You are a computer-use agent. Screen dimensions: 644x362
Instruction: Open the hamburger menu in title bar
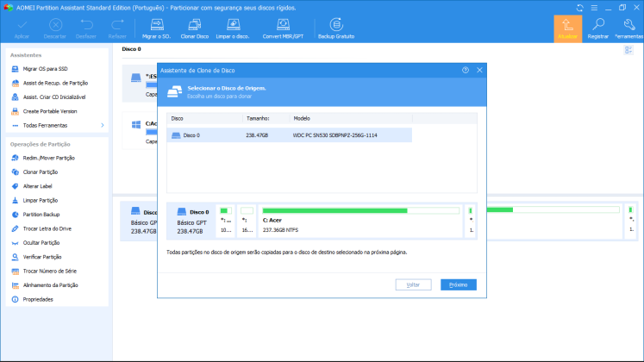tap(594, 8)
